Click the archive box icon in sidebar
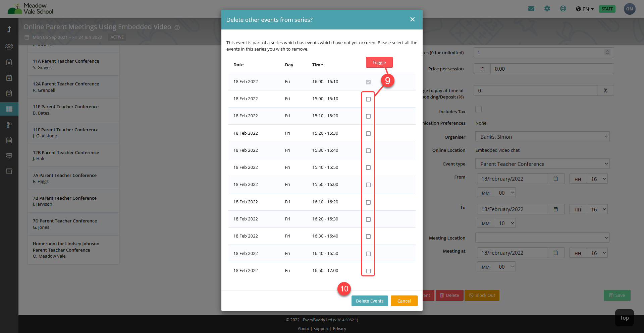This screenshot has height=333, width=644. (9, 171)
